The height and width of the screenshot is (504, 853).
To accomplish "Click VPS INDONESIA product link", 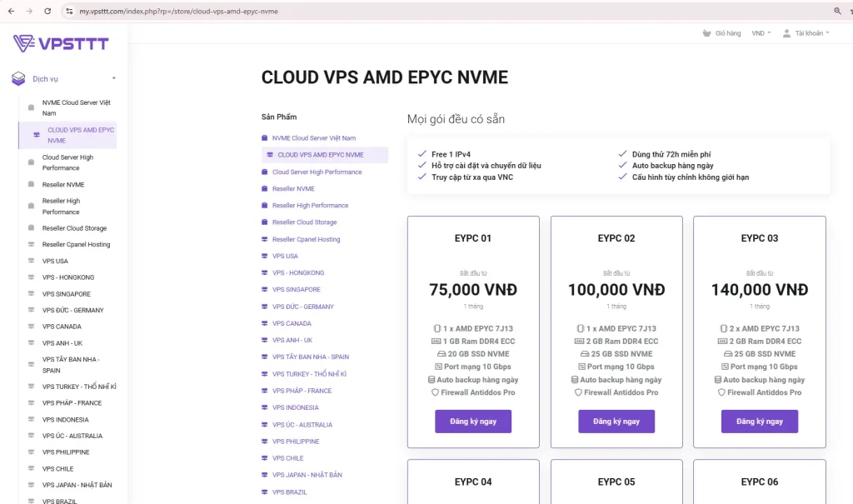I will pos(296,407).
